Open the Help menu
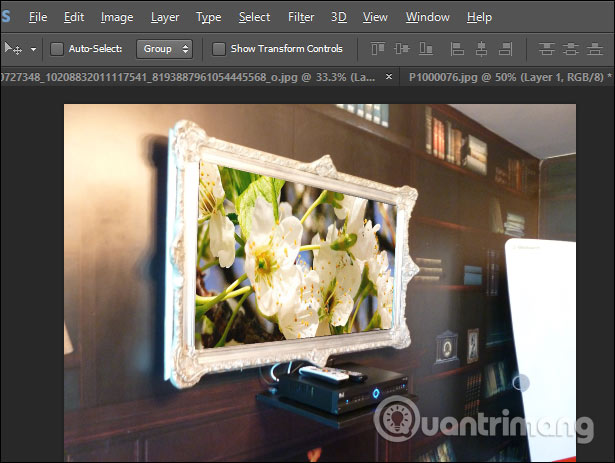The height and width of the screenshot is (463, 615). [479, 17]
